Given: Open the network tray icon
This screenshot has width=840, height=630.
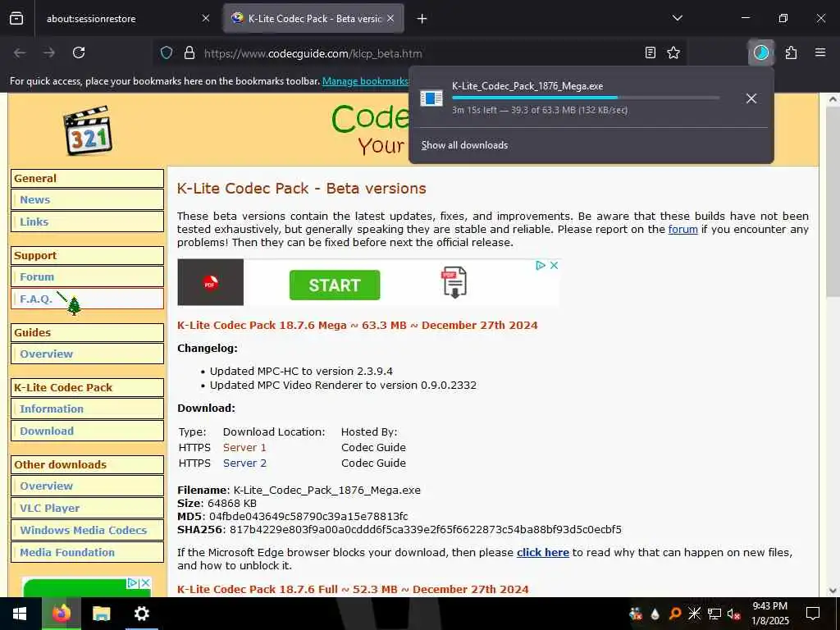Looking at the screenshot, I should 714,614.
